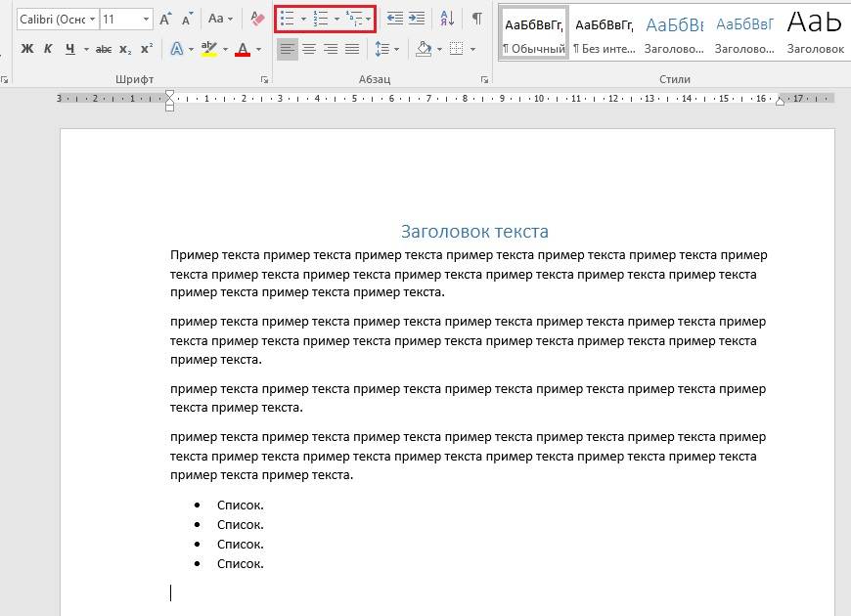Show paragraph marks with pilcrow icon

(x=476, y=19)
